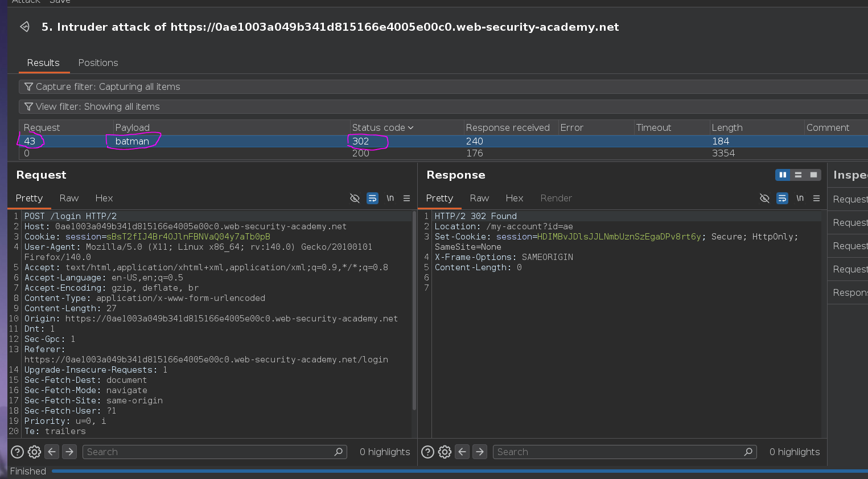Toggle word wrap icon in Request panel
The image size is (868, 479).
click(x=372, y=198)
